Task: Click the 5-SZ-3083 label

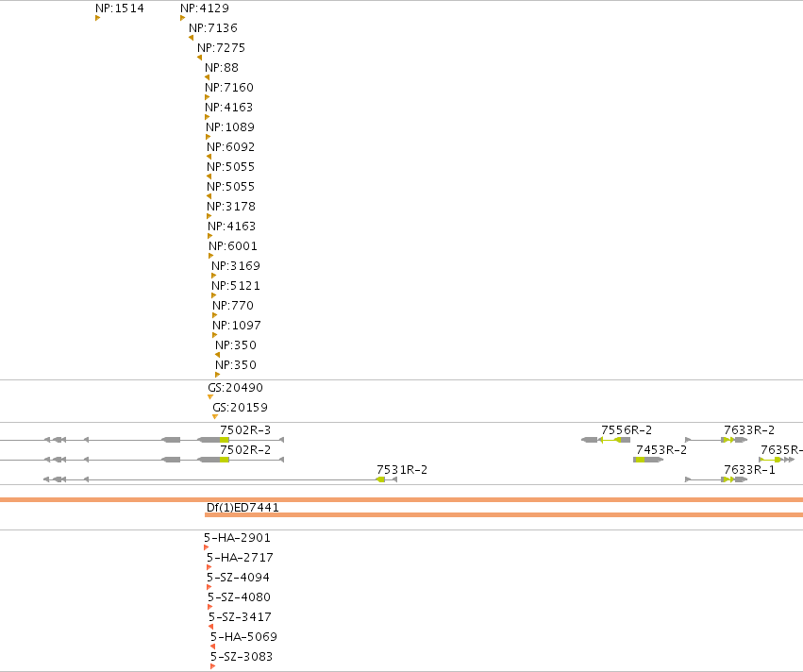Action: [242, 657]
